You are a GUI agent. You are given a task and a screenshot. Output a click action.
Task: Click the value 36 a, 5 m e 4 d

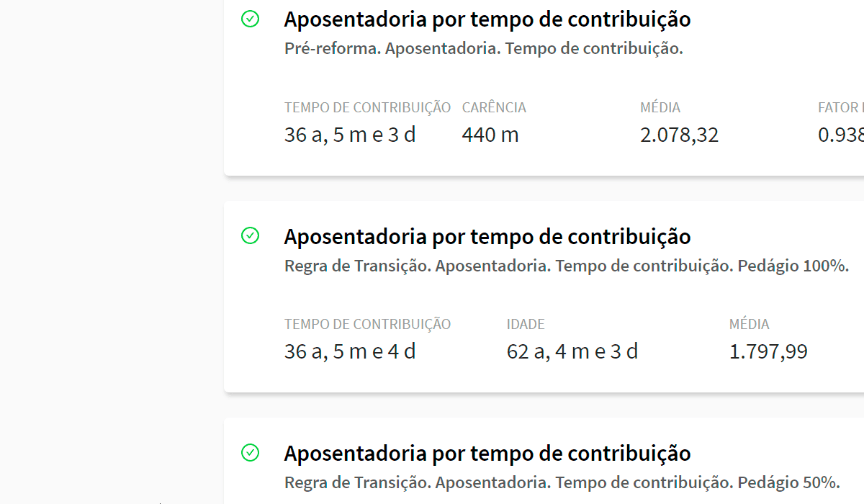tap(350, 351)
